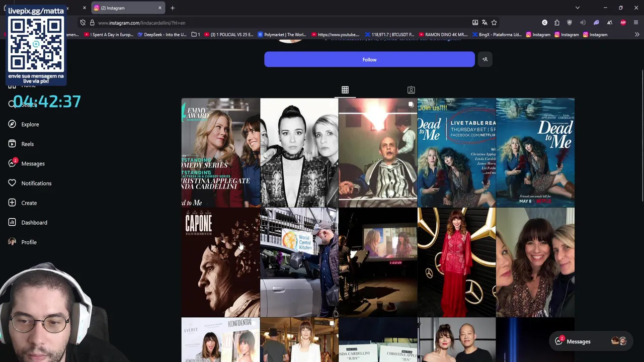Click the translate page icon in address bar
Image resolution: width=644 pixels, height=362 pixels.
coord(485,23)
